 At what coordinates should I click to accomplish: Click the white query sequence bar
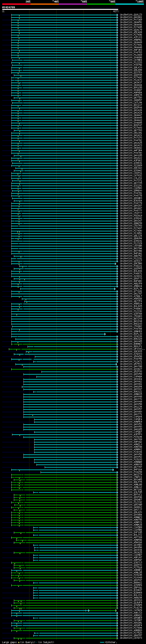[x=60, y=9]
